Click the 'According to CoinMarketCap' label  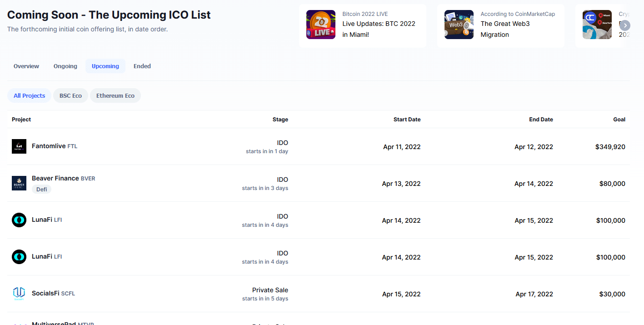[x=518, y=14]
